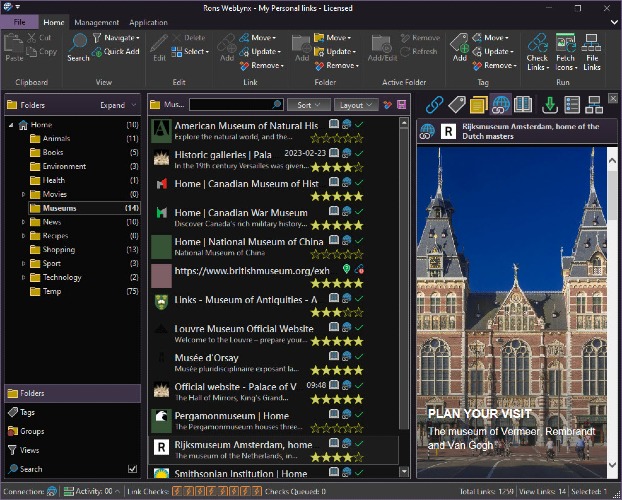This screenshot has height=500, width=622.
Task: Open the tags tab icon in the right panel
Action: [457, 105]
